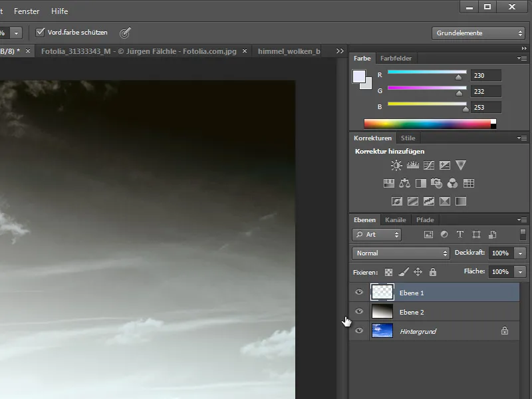The height and width of the screenshot is (399, 532).
Task: Add Invert adjustment
Action: pyautogui.click(x=396, y=201)
